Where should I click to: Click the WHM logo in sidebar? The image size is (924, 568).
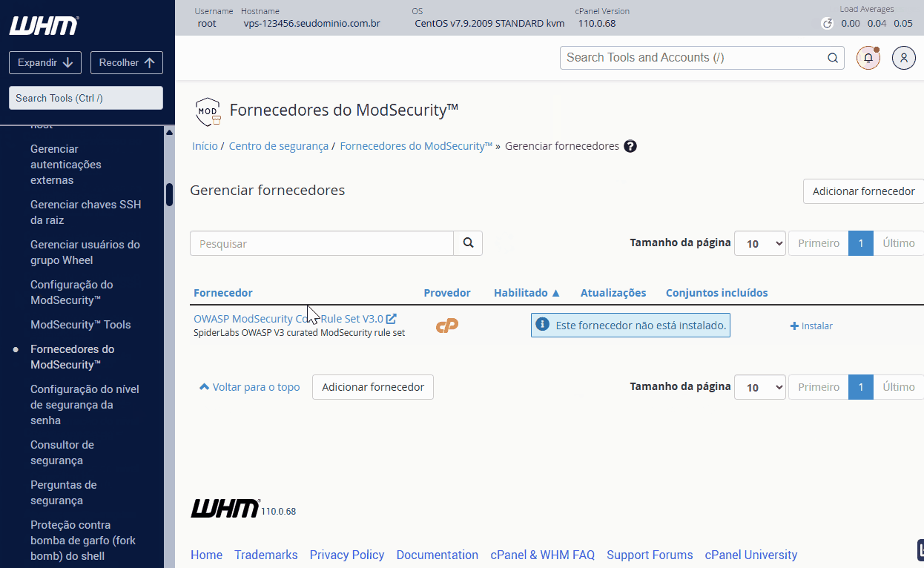tap(44, 26)
